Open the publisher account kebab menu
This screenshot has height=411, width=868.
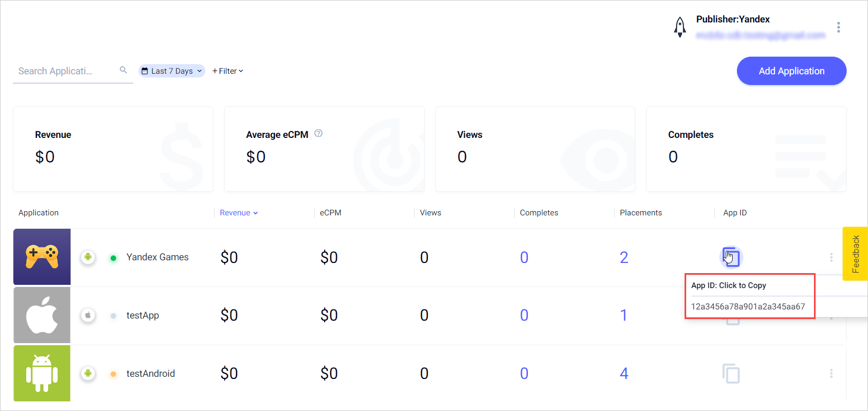coord(838,27)
